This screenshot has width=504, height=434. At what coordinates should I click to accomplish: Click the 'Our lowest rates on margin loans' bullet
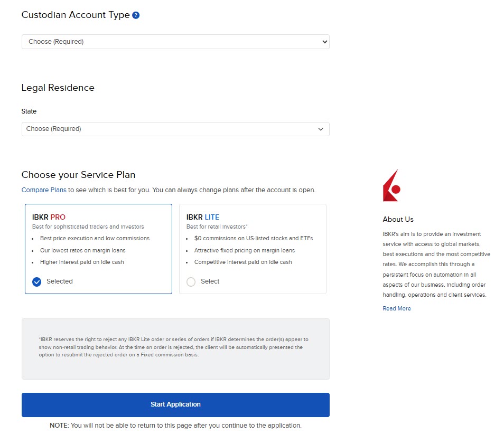tap(82, 250)
